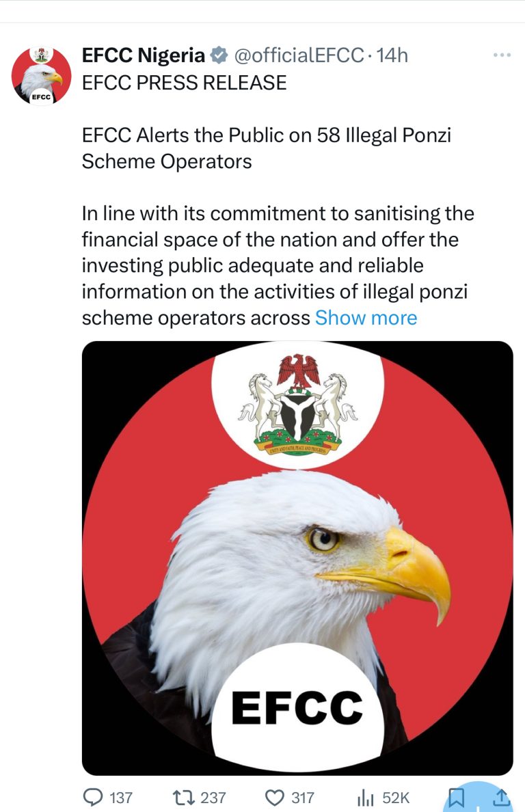The width and height of the screenshot is (525, 812).
Task: Click the share upload icon
Action: pyautogui.click(x=501, y=797)
